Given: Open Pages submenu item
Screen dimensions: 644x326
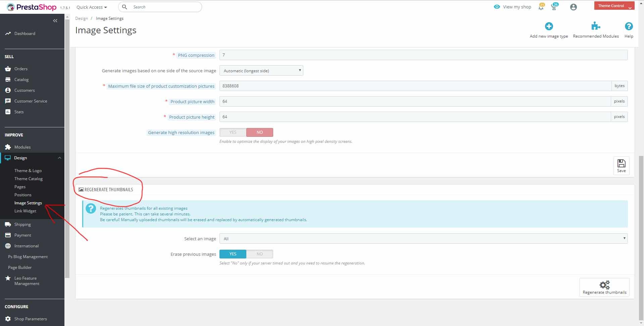Looking at the screenshot, I should (20, 187).
